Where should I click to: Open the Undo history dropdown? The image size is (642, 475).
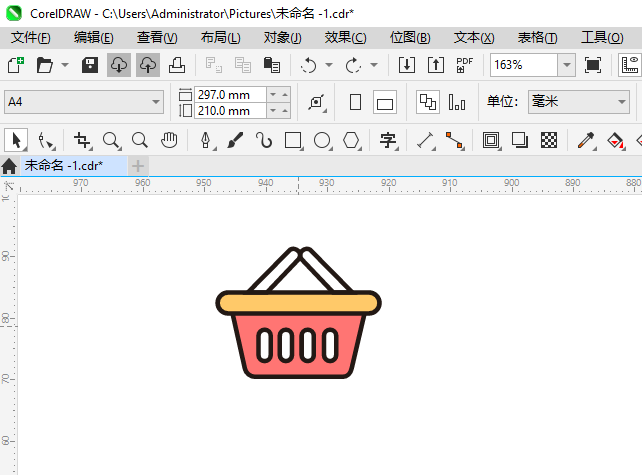coord(329,65)
